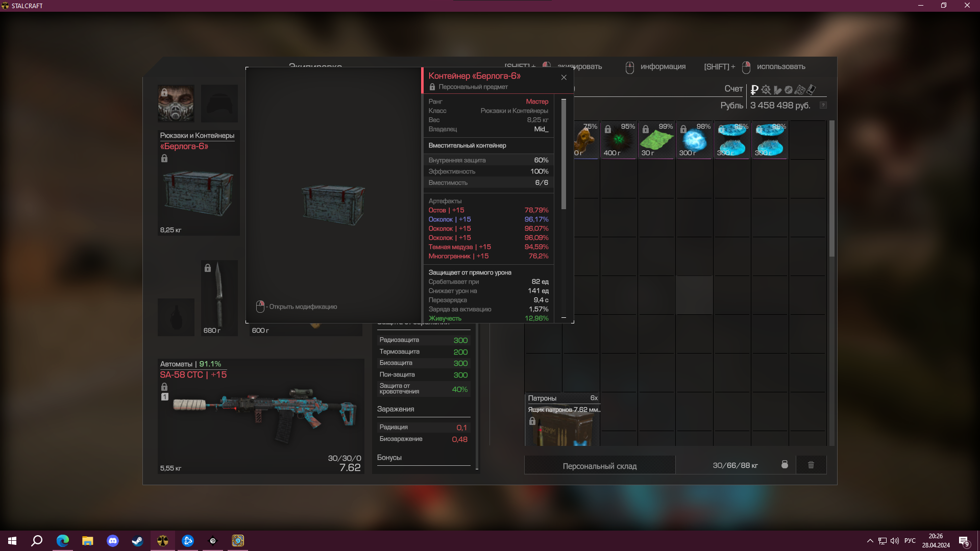Select the ruble currency icon

click(x=754, y=90)
